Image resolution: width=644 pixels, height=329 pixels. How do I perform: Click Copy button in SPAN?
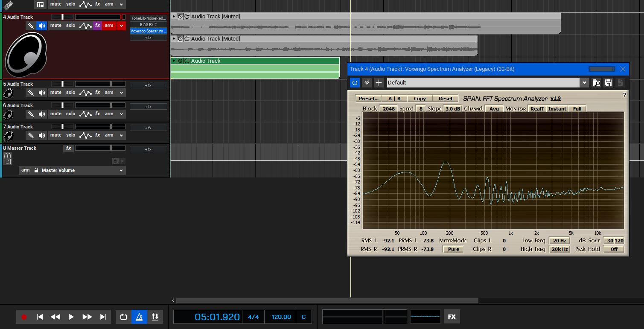tap(420, 99)
